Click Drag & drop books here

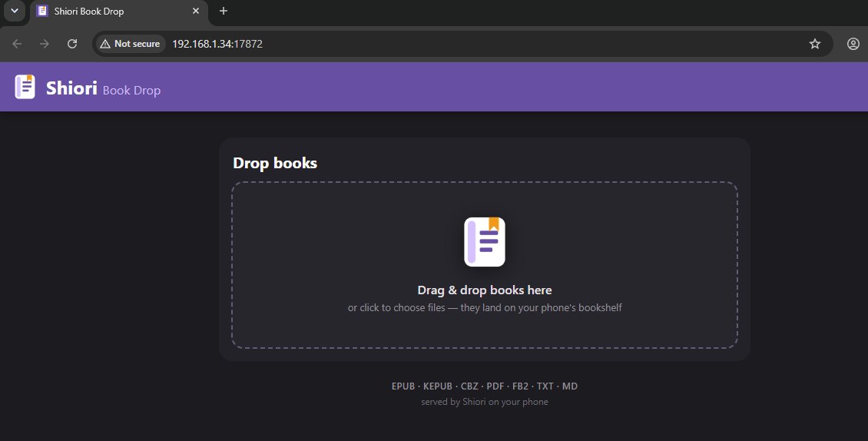tap(485, 290)
